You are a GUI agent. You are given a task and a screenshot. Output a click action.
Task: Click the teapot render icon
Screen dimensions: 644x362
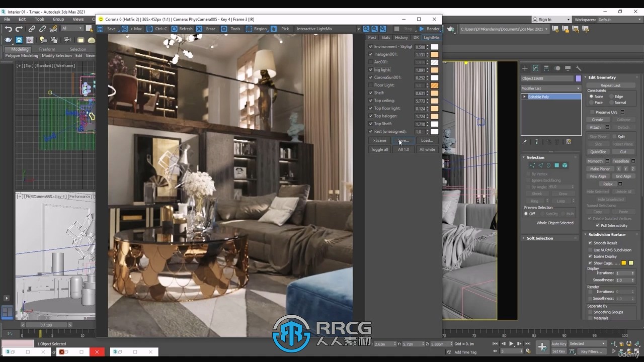pyautogui.click(x=451, y=29)
